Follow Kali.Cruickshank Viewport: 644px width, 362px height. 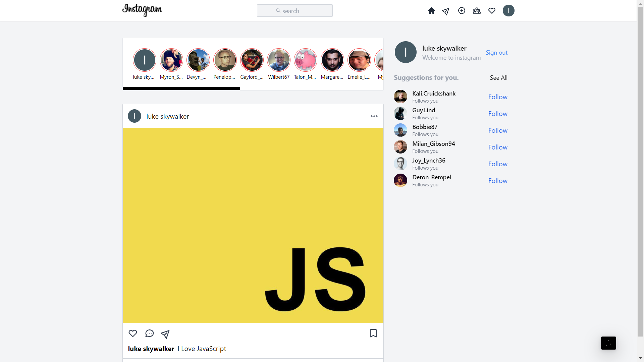497,97
